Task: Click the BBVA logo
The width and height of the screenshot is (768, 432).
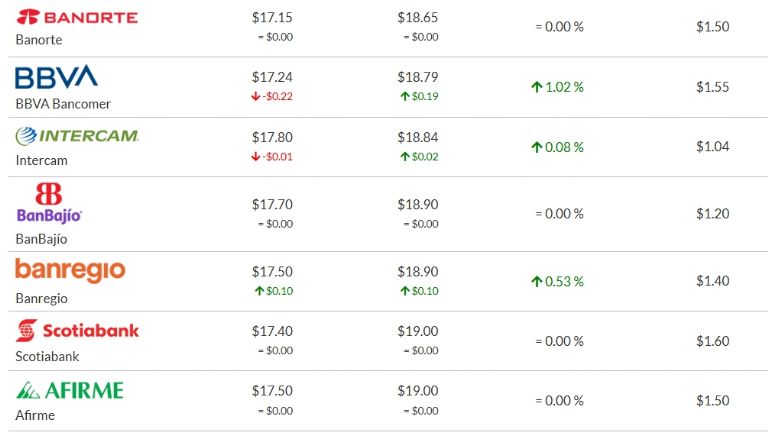Action: pyautogui.click(x=56, y=77)
